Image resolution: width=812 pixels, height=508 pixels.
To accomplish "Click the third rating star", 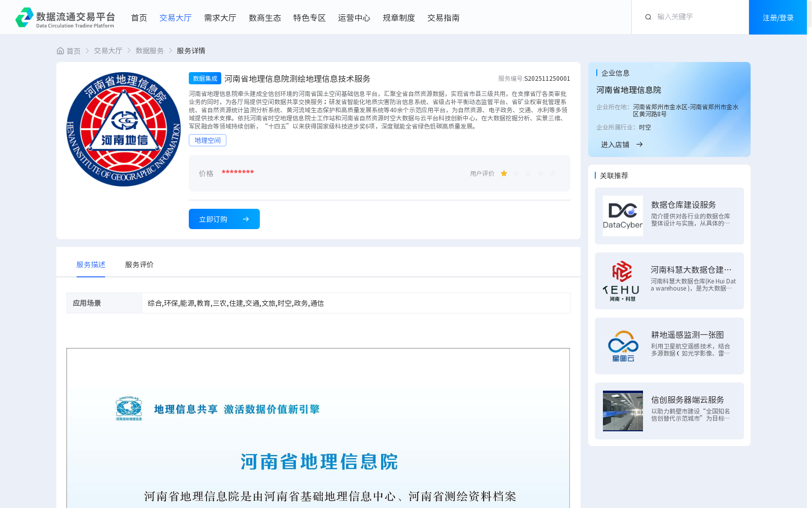I will pyautogui.click(x=528, y=173).
